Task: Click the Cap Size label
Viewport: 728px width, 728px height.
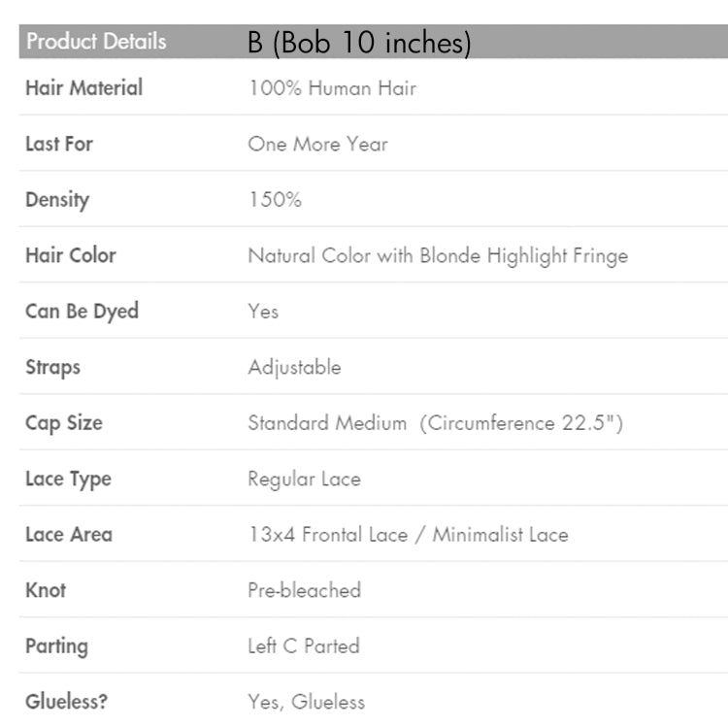Action: click(x=63, y=423)
